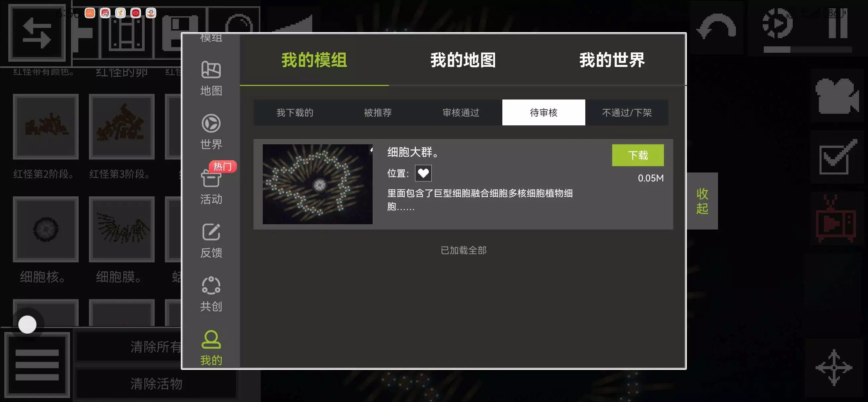Select the 我的 profile sidebar icon
The width and height of the screenshot is (868, 402).
[x=211, y=348]
